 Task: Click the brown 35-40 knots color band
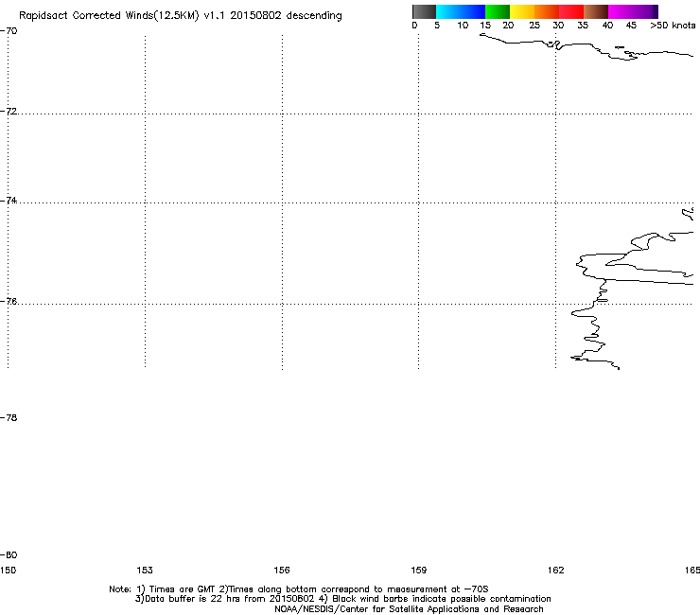tap(596, 11)
